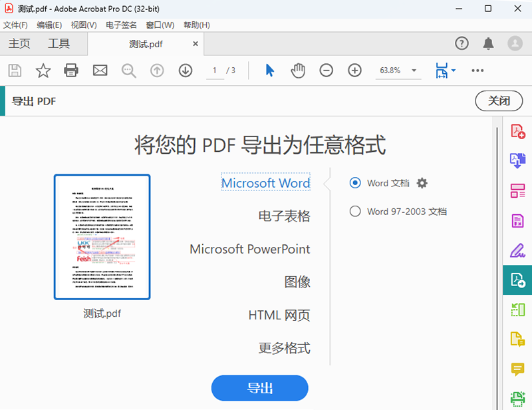Screen dimensions: 532x410
Task: Choose Microsoft PowerPoint export format
Action: [250, 249]
